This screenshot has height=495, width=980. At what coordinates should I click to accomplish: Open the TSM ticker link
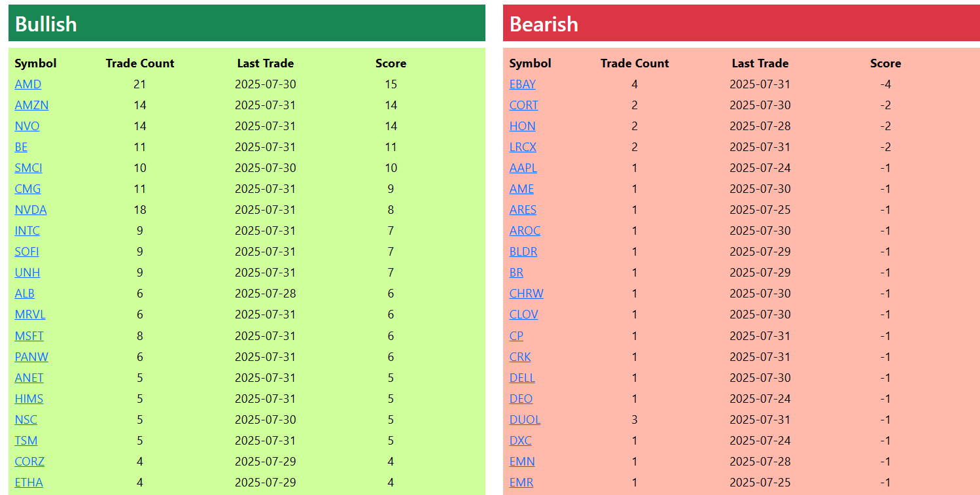pos(26,441)
